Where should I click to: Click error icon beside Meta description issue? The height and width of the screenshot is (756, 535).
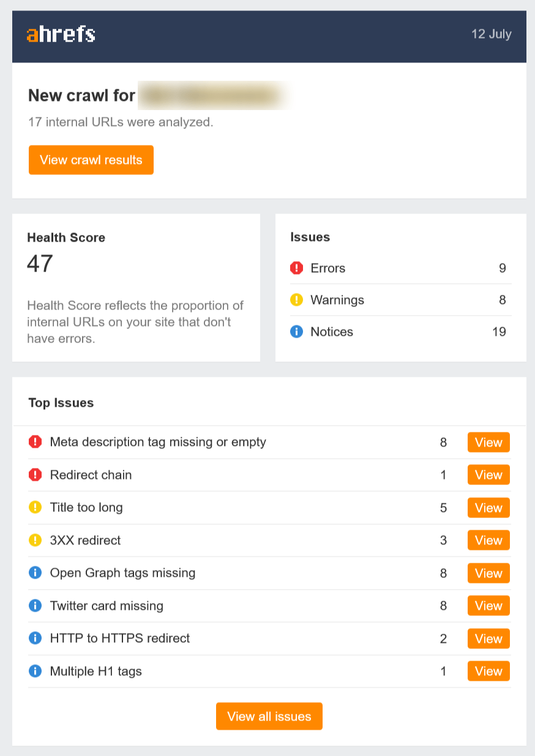[x=36, y=442]
